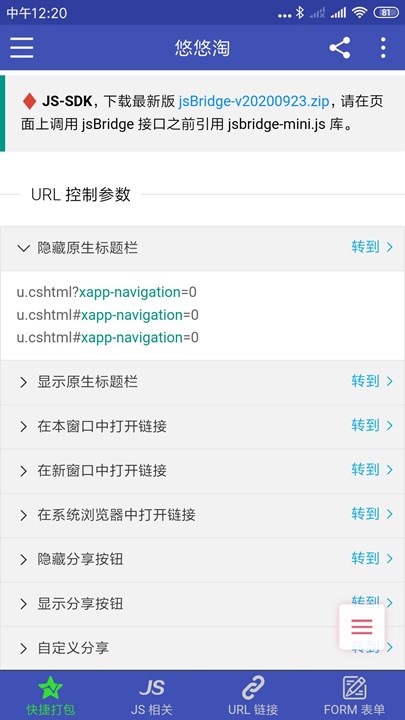Tap the floating red menu button
Viewport: 405px width, 720px height.
pos(362,627)
